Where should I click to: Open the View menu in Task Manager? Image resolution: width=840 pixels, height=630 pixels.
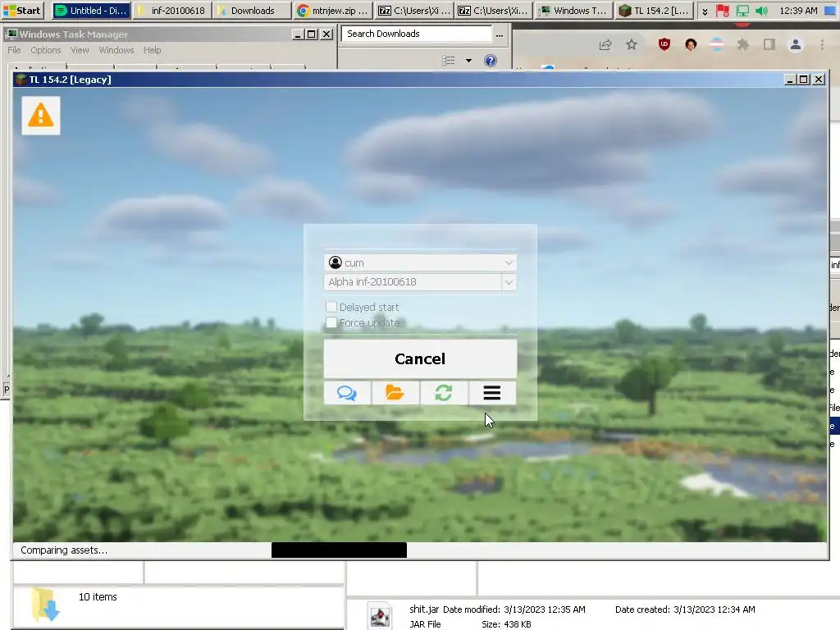click(80, 50)
